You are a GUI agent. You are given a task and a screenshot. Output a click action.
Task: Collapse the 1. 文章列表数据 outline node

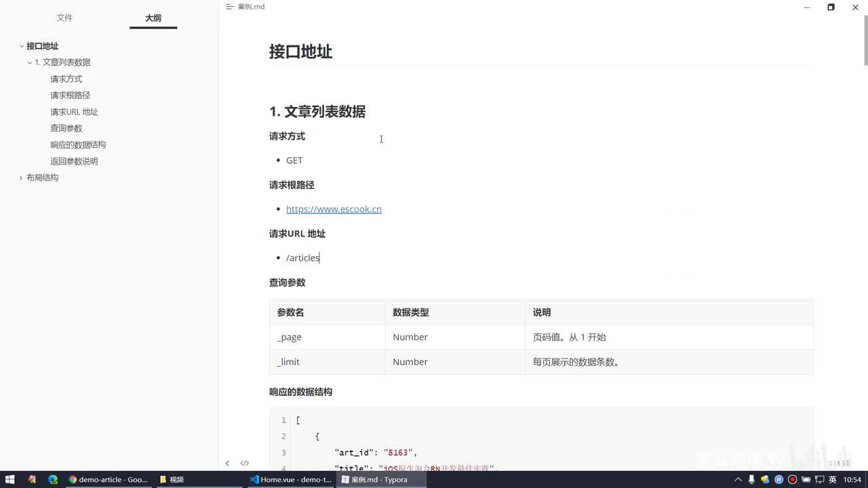click(30, 62)
